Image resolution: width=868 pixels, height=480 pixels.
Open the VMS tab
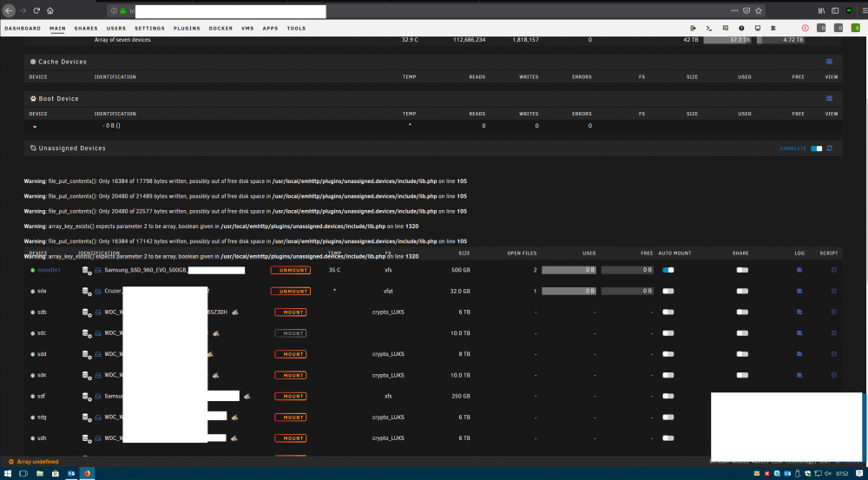pyautogui.click(x=247, y=29)
